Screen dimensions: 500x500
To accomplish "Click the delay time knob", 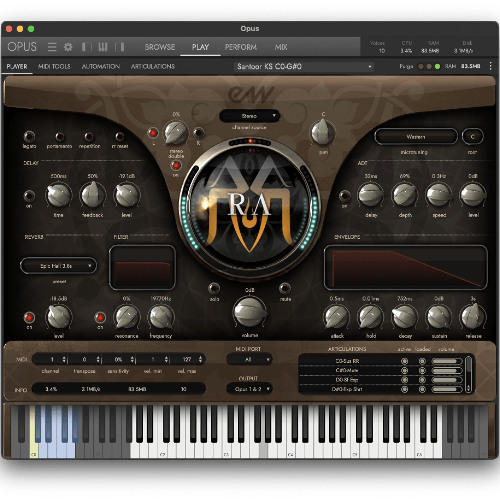I will 59,195.
